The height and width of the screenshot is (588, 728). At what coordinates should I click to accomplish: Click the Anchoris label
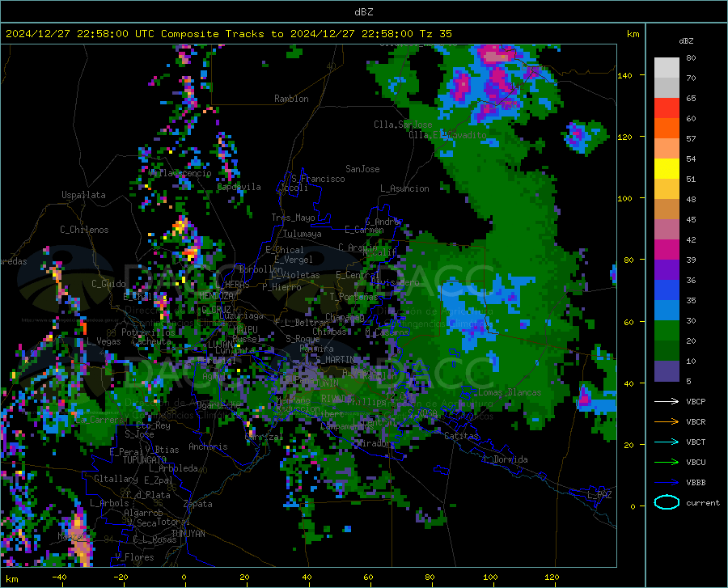208,446
